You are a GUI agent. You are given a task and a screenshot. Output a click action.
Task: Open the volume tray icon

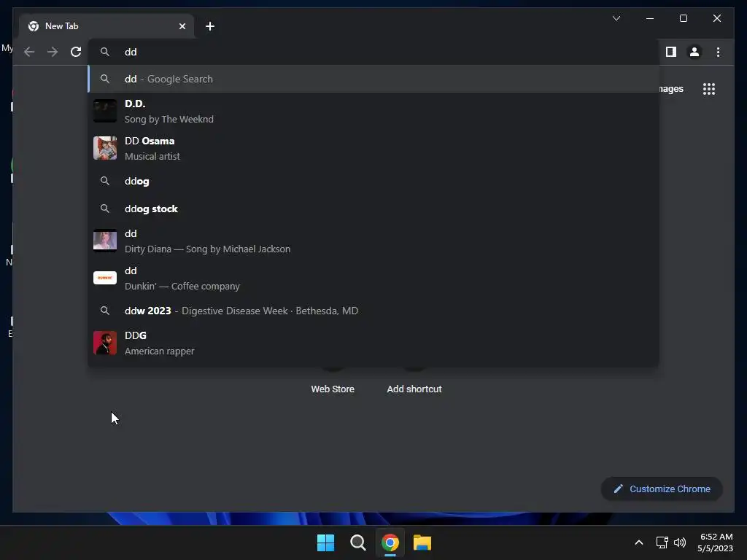pyautogui.click(x=680, y=542)
